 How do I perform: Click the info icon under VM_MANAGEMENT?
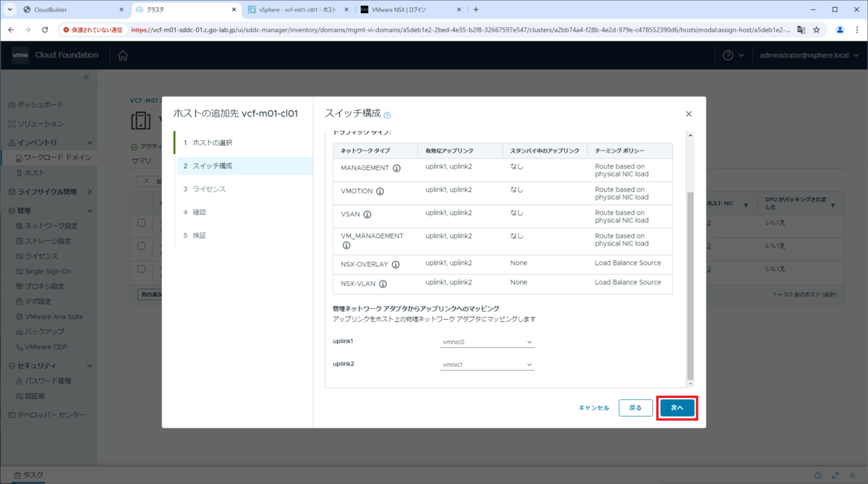click(x=346, y=245)
